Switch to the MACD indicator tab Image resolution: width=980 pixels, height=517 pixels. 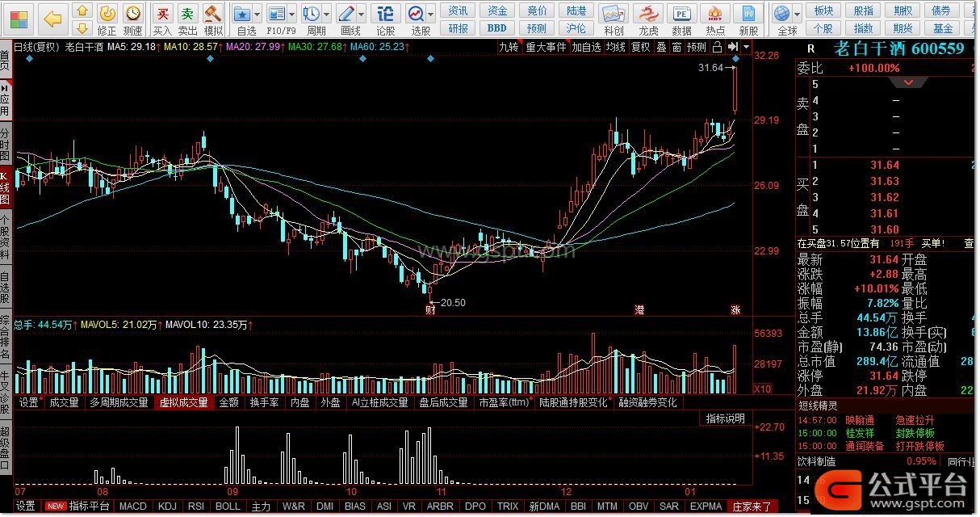pos(132,506)
